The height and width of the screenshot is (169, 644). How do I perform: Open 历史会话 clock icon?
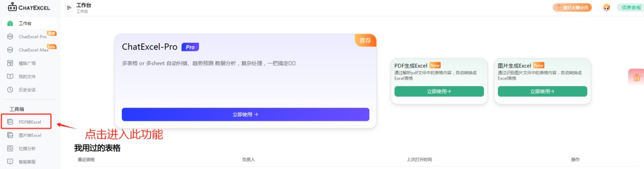[10, 90]
